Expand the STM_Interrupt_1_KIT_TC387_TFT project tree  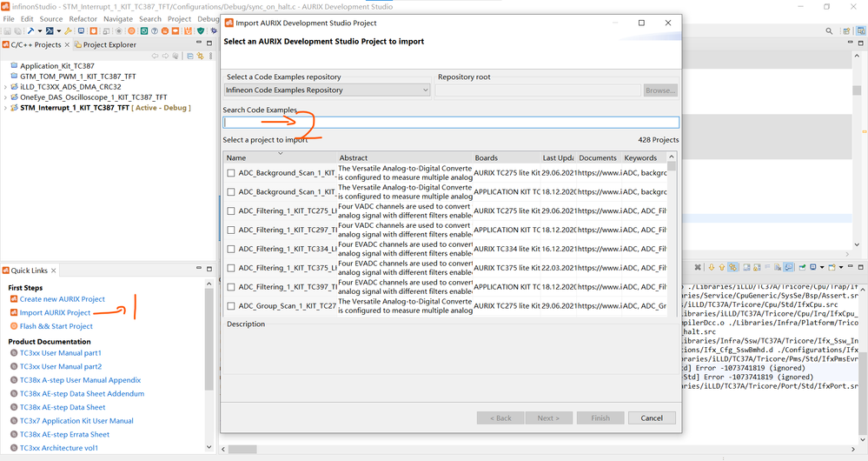coord(6,109)
